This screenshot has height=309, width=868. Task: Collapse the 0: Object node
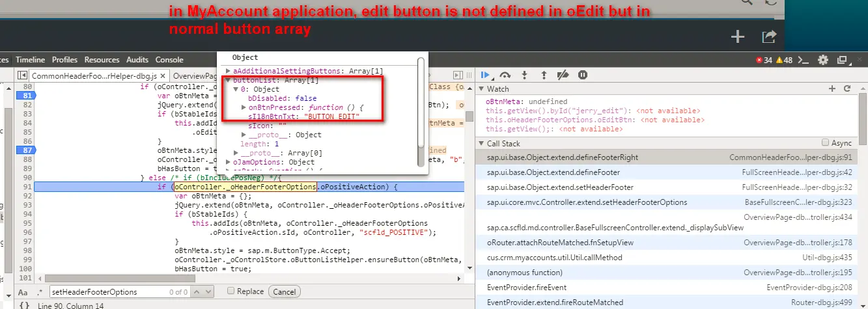(236, 89)
